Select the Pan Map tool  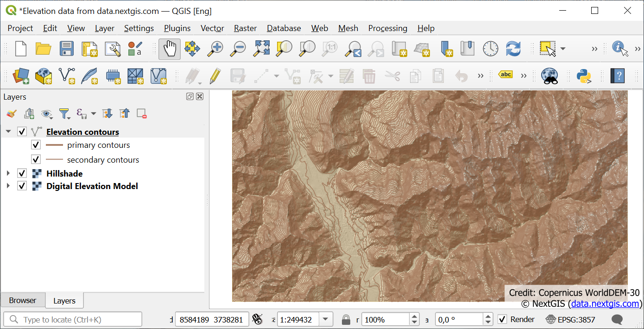[169, 48]
